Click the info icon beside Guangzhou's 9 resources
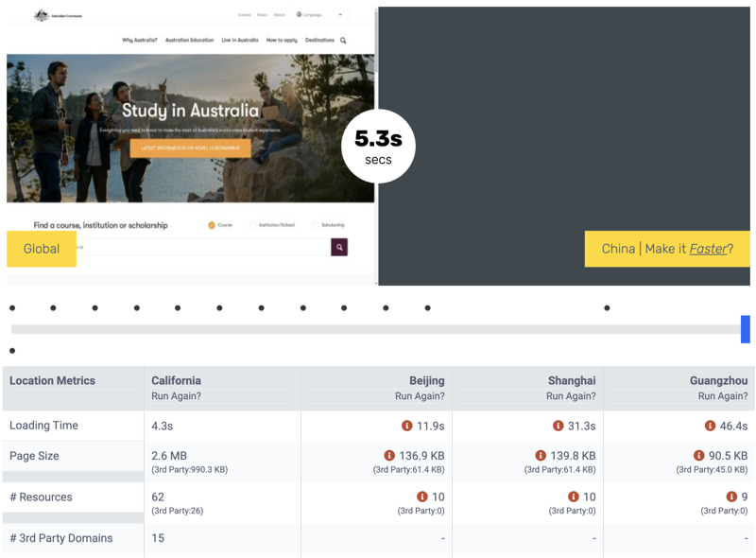Screen dimensions: 756x558 pos(731,497)
